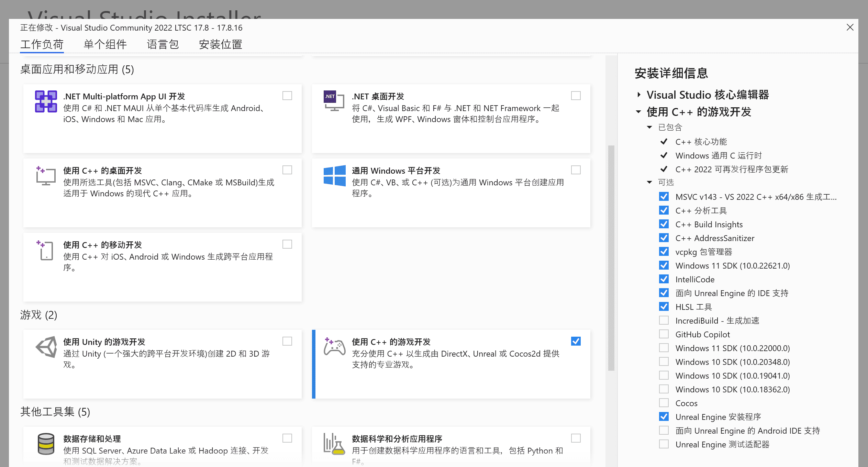The height and width of the screenshot is (467, 868).
Task: Uncheck the 使用 C++ 的游戏开发 workload checkbox
Action: click(576, 341)
